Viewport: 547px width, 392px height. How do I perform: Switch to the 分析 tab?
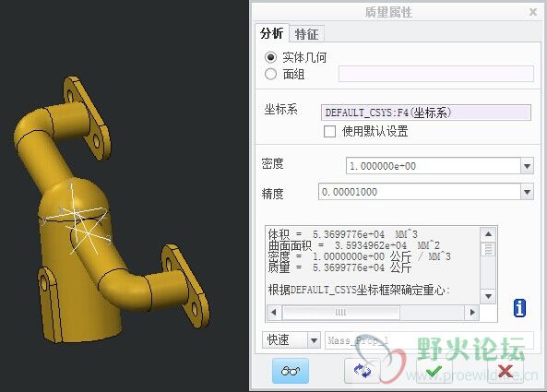[x=272, y=33]
